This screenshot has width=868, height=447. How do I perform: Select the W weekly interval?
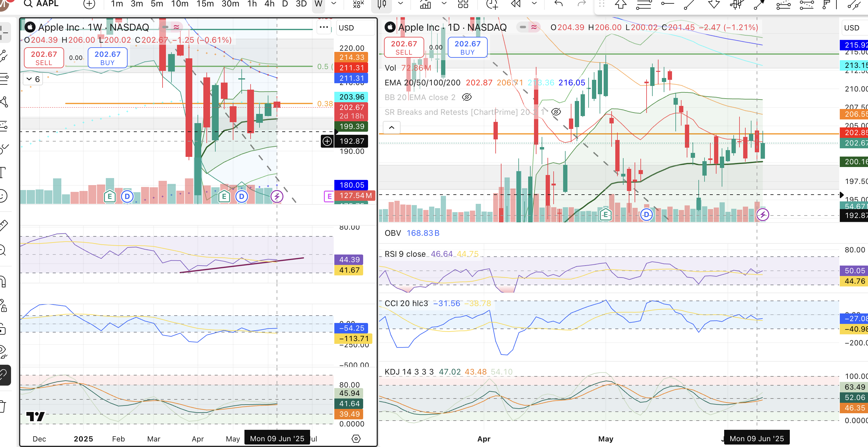tap(318, 4)
